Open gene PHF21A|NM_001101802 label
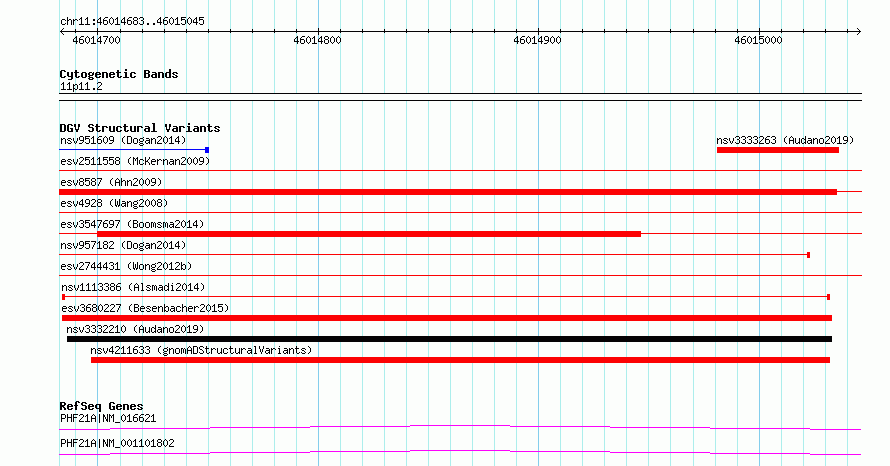Screen dimensions: 890x466 pyautogui.click(x=117, y=443)
